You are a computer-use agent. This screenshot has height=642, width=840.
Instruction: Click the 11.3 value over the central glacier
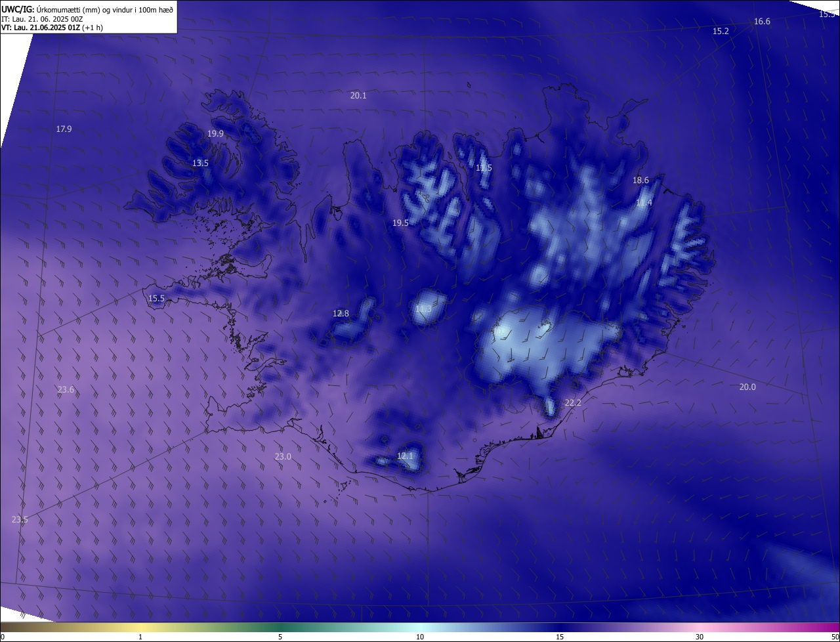point(423,309)
